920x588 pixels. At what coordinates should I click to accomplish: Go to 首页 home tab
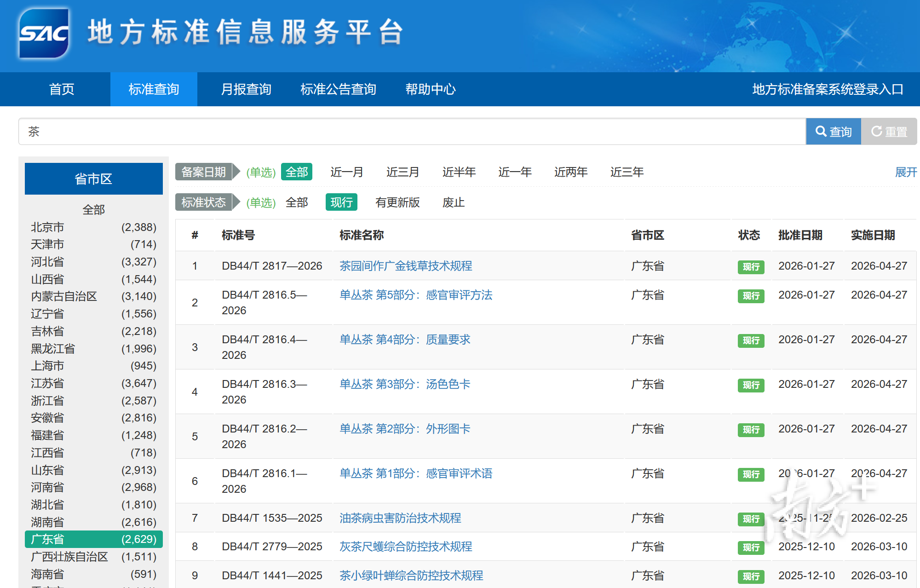pos(62,89)
